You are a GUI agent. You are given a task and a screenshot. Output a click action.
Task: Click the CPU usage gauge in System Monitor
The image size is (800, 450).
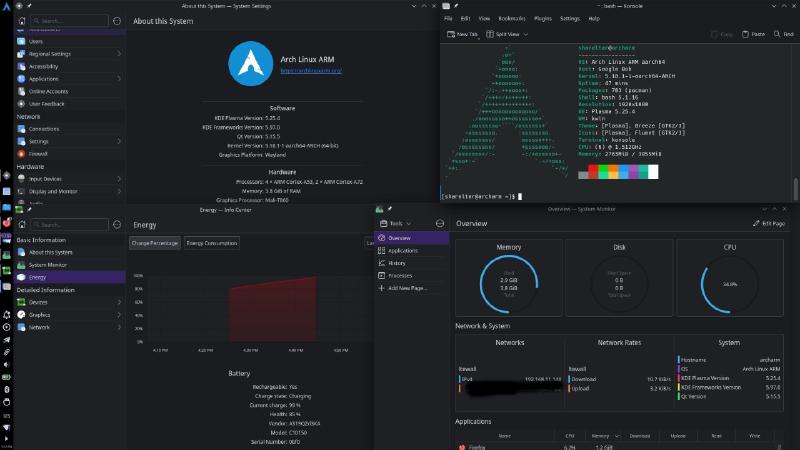point(730,284)
